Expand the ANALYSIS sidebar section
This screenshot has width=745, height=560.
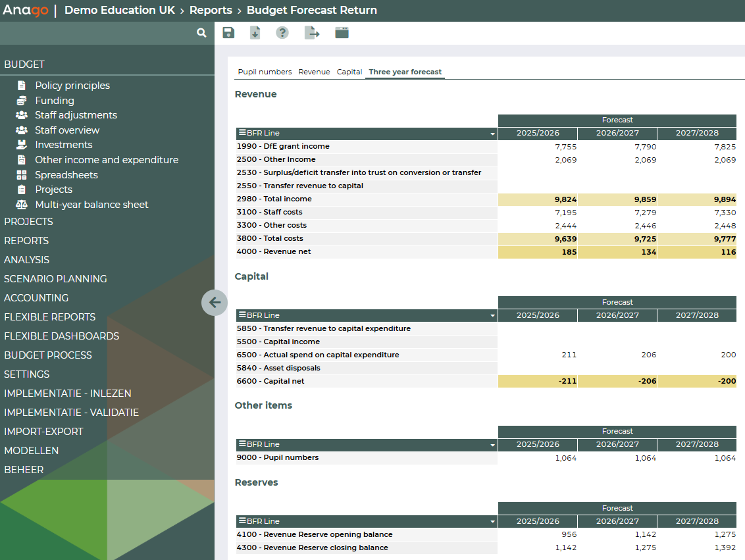(x=26, y=260)
